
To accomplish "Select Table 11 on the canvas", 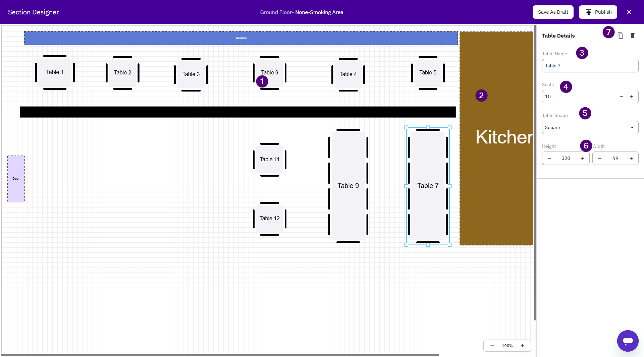I will pos(269,160).
